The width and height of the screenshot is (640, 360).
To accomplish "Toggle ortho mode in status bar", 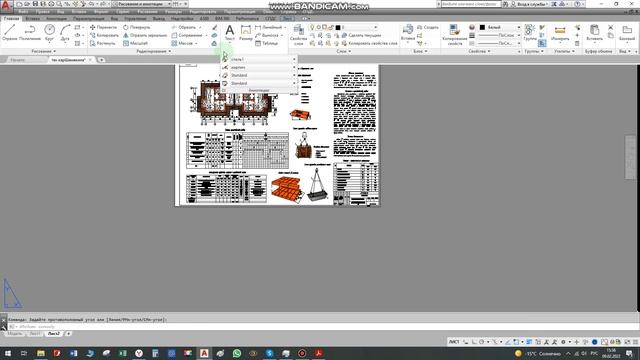I will [474, 342].
